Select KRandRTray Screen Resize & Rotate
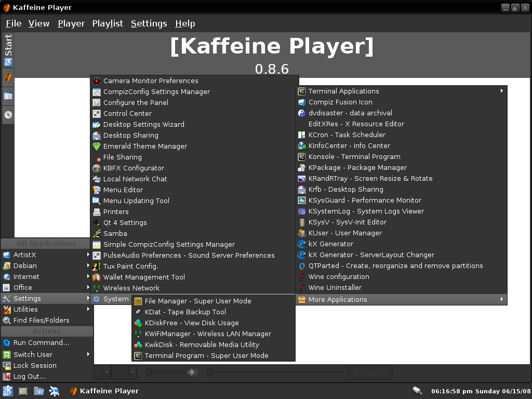 [402, 179]
